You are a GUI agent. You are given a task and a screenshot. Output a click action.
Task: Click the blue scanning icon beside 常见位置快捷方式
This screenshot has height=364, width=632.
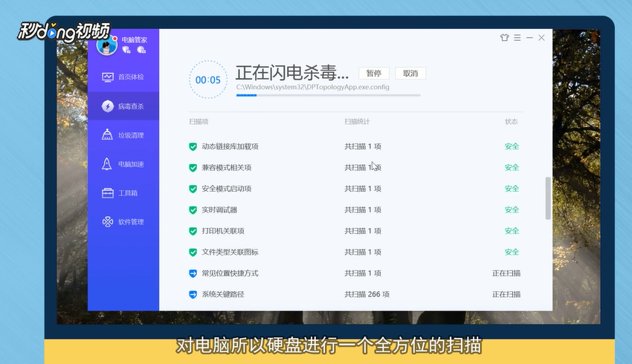coord(193,273)
